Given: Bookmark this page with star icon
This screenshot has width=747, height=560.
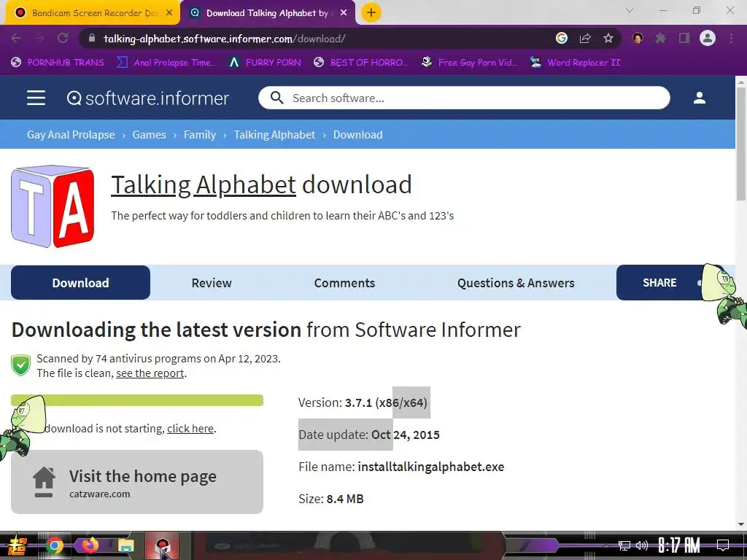Looking at the screenshot, I should (x=608, y=38).
